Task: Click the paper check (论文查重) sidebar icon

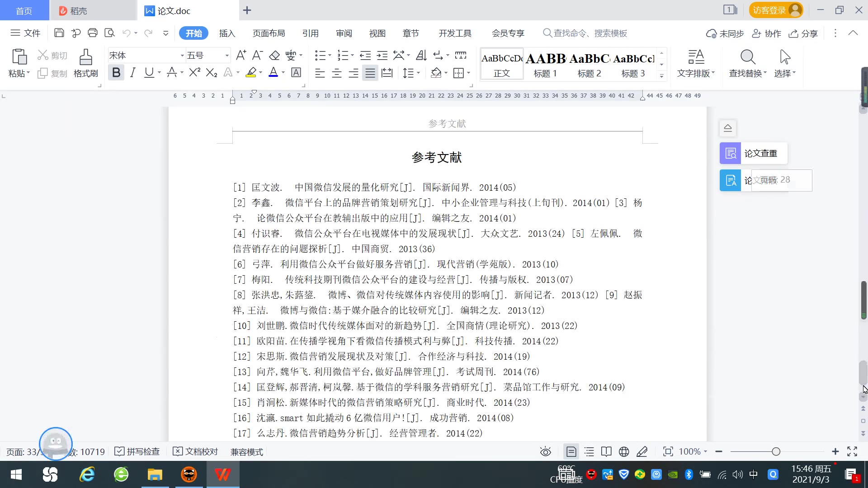Action: click(730, 154)
